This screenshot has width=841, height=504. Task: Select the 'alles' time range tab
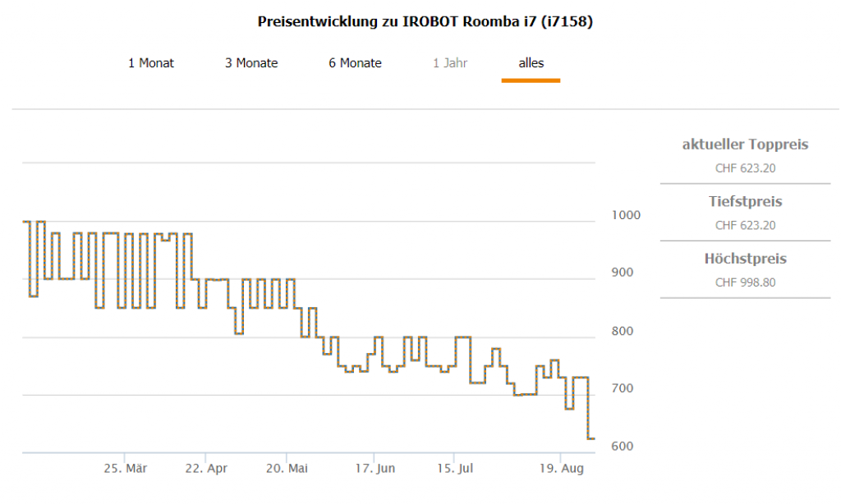point(531,63)
